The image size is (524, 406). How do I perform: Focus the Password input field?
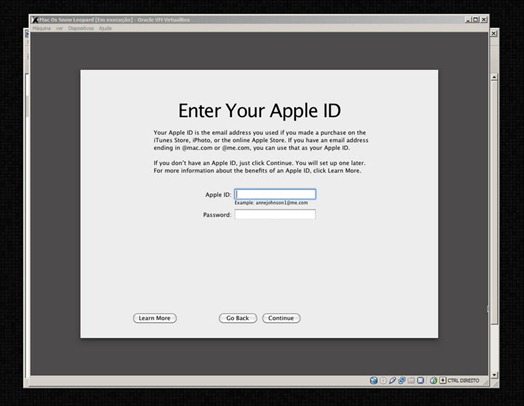[x=275, y=214]
